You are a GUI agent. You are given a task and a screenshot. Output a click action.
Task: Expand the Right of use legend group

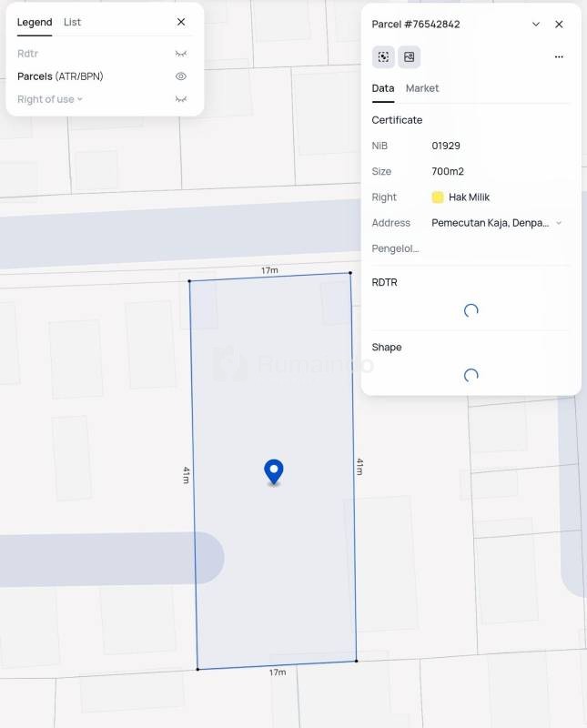80,99
